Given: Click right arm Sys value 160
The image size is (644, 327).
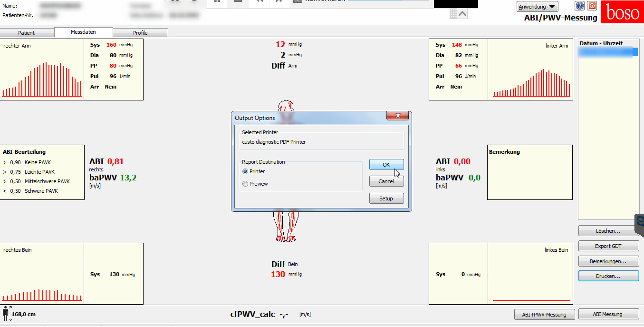Looking at the screenshot, I should (x=111, y=45).
